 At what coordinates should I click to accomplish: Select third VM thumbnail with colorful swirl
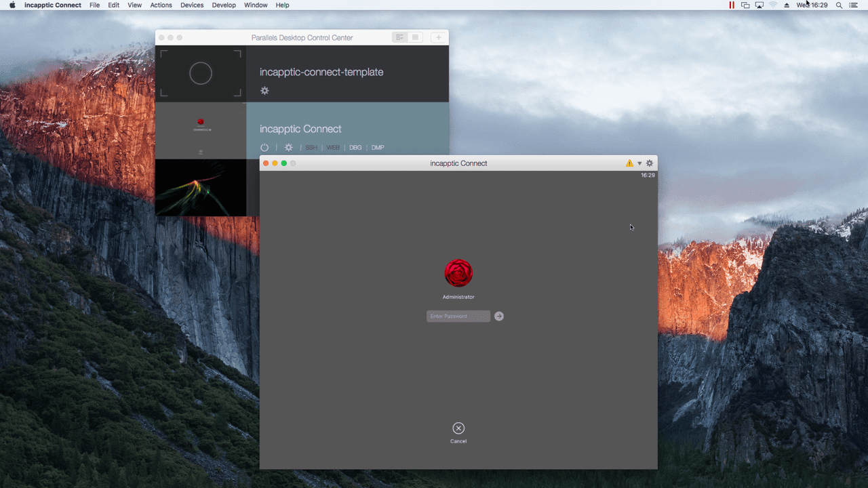click(x=201, y=188)
